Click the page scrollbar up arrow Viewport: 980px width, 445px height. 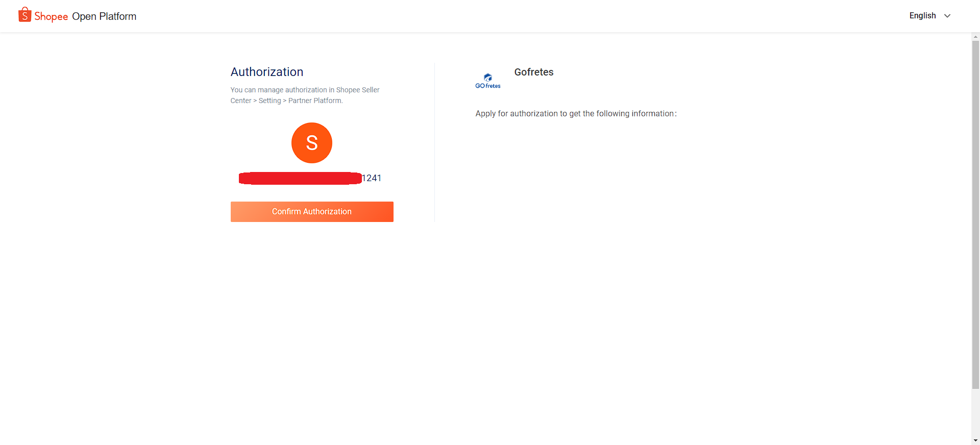click(975, 37)
